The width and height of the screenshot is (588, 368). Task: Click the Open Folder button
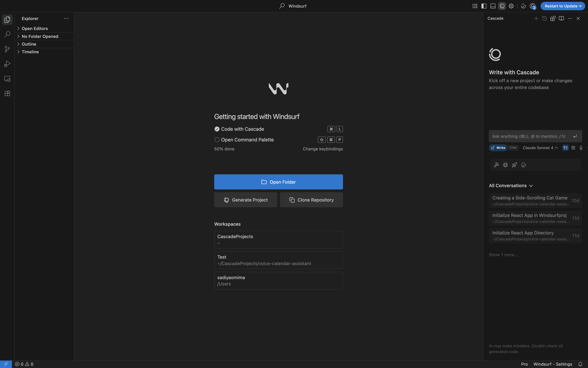click(x=278, y=182)
